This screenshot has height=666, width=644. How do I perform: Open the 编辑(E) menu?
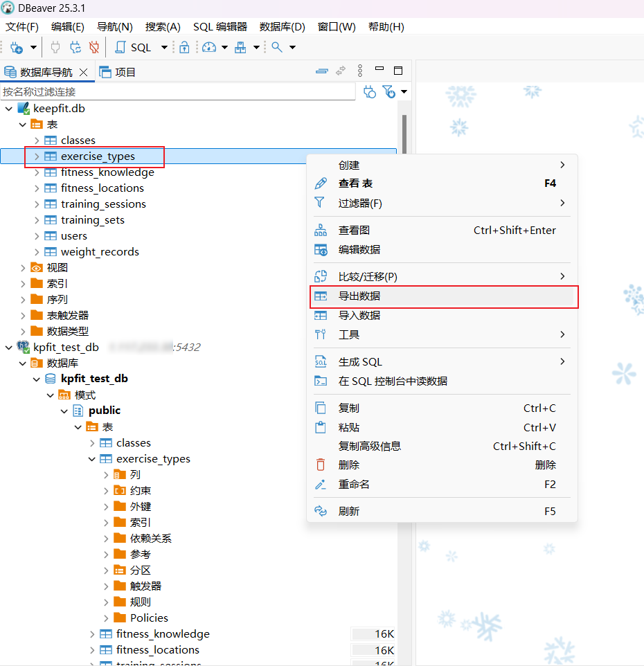pyautogui.click(x=68, y=27)
